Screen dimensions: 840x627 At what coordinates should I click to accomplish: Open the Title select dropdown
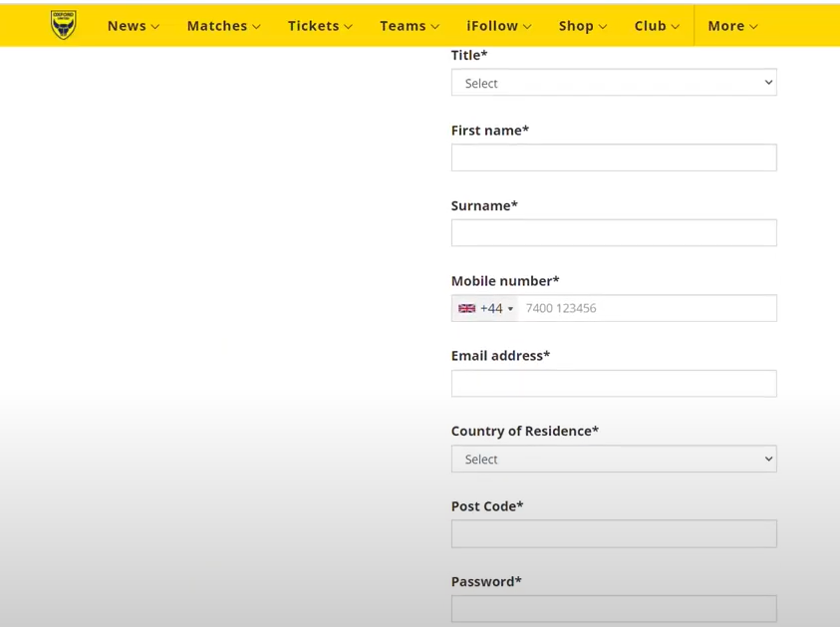click(x=613, y=83)
